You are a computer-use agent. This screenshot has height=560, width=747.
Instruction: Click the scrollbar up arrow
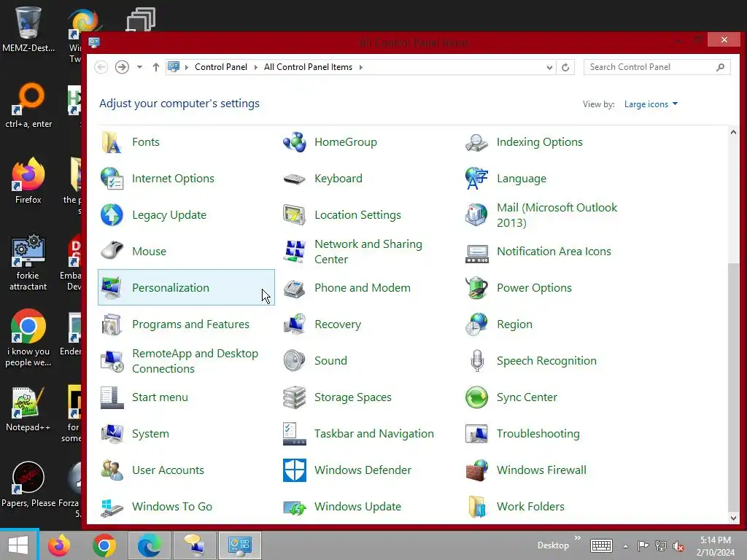coord(733,133)
